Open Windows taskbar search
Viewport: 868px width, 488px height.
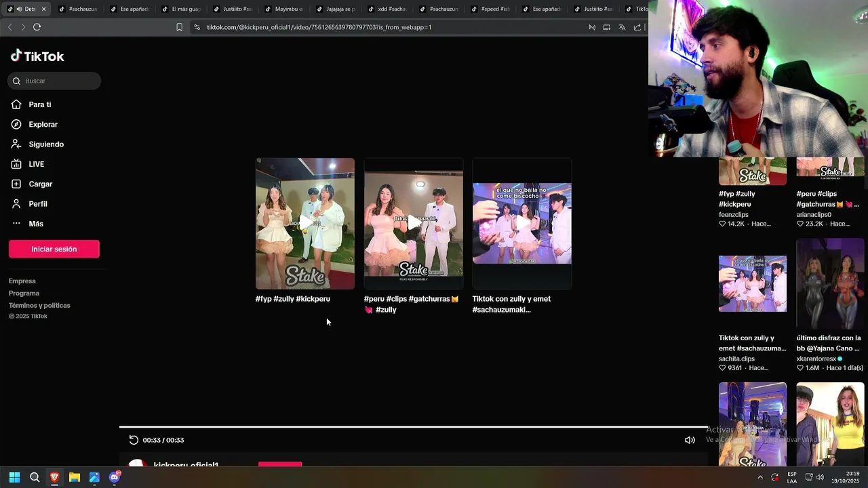(x=35, y=477)
